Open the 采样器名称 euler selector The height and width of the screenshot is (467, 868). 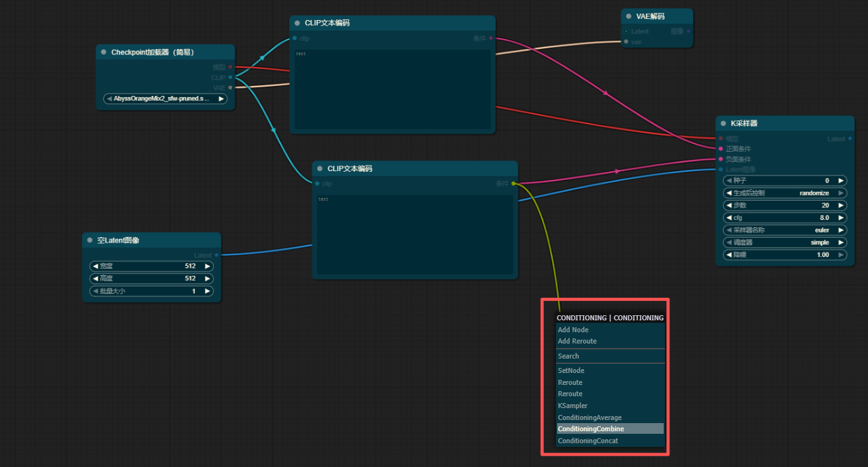point(785,230)
